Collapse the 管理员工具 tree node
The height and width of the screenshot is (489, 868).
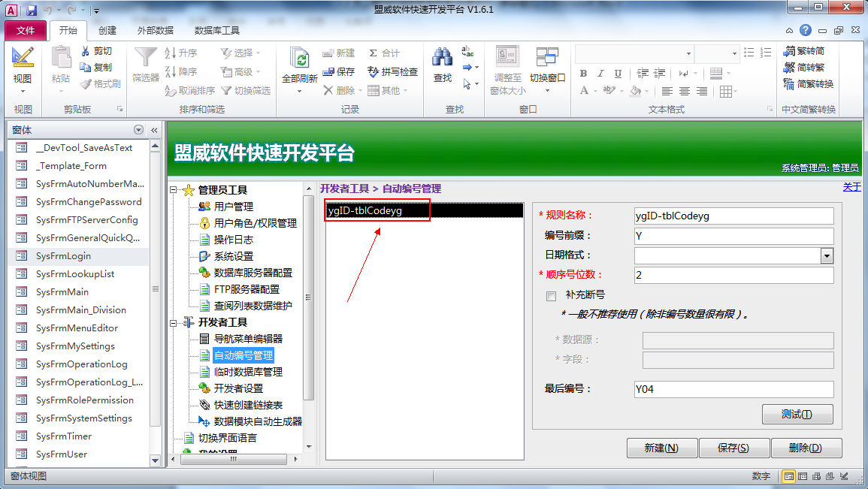(174, 190)
